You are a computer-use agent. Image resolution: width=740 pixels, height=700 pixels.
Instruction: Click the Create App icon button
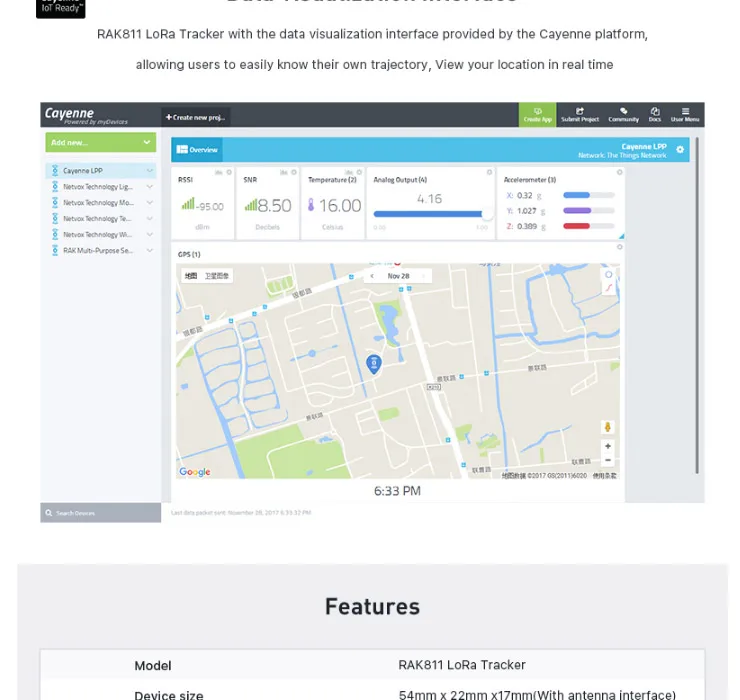coord(537,115)
